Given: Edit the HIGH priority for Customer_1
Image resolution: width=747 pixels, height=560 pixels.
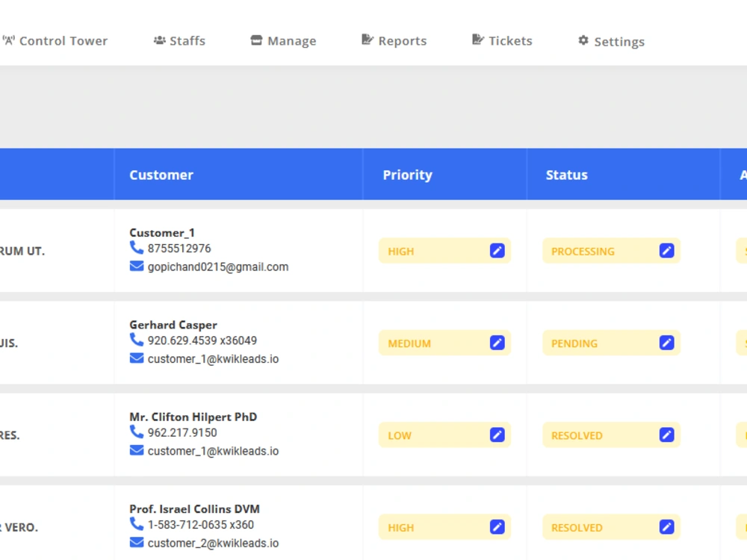Looking at the screenshot, I should coord(497,250).
